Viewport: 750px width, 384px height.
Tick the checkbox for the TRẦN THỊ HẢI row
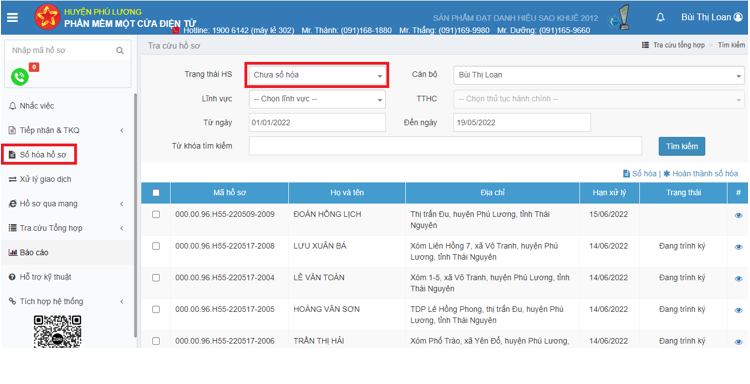(x=156, y=341)
